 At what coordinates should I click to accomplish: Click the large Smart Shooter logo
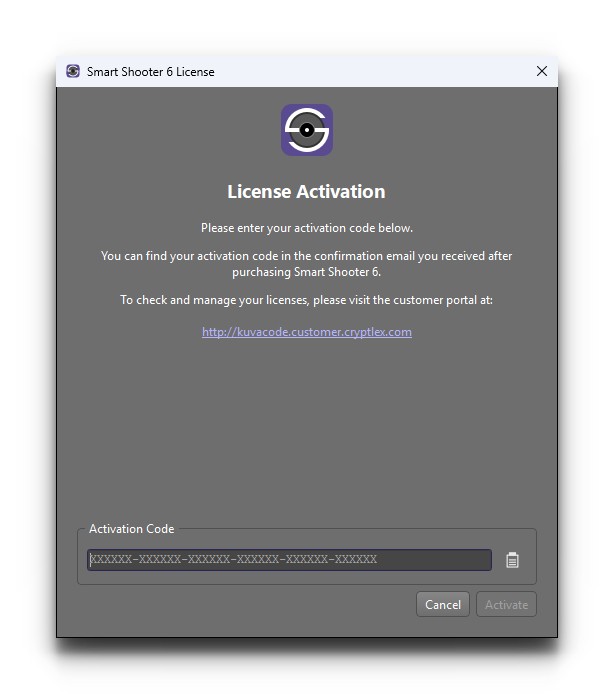tap(307, 130)
